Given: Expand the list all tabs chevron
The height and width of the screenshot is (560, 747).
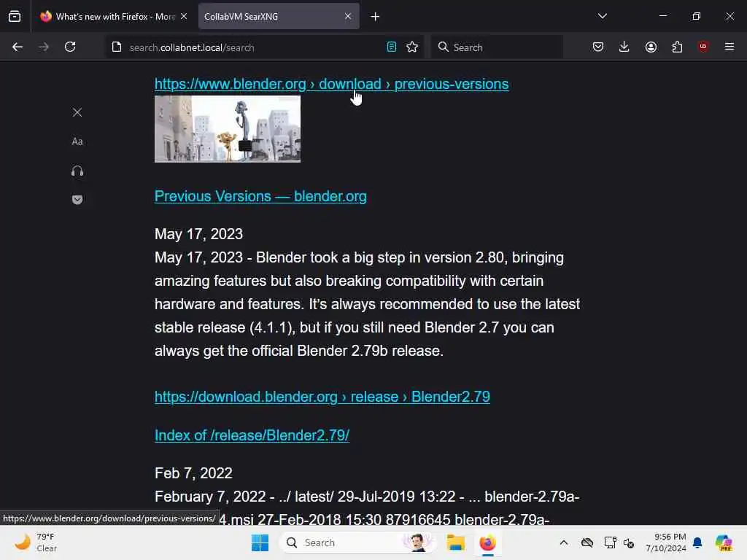Looking at the screenshot, I should point(602,16).
